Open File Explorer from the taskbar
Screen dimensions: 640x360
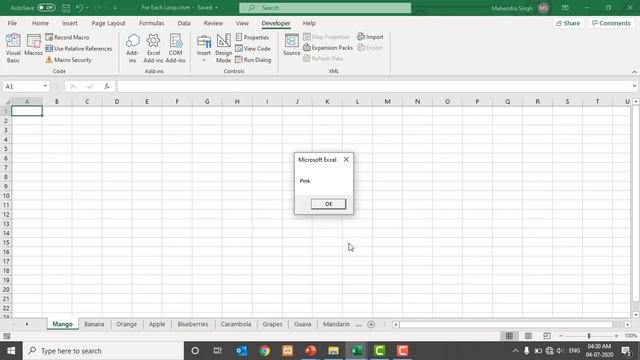(x=333, y=351)
